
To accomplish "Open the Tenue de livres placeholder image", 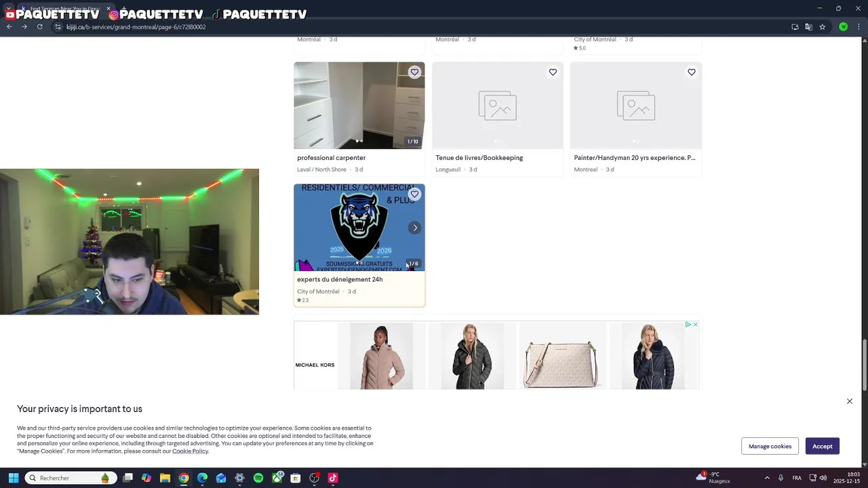I will click(x=497, y=105).
